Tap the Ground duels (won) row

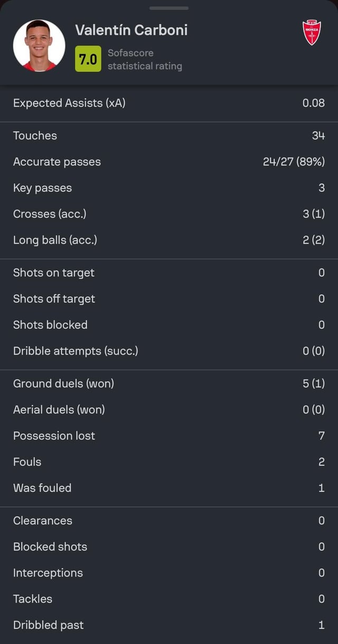click(169, 384)
